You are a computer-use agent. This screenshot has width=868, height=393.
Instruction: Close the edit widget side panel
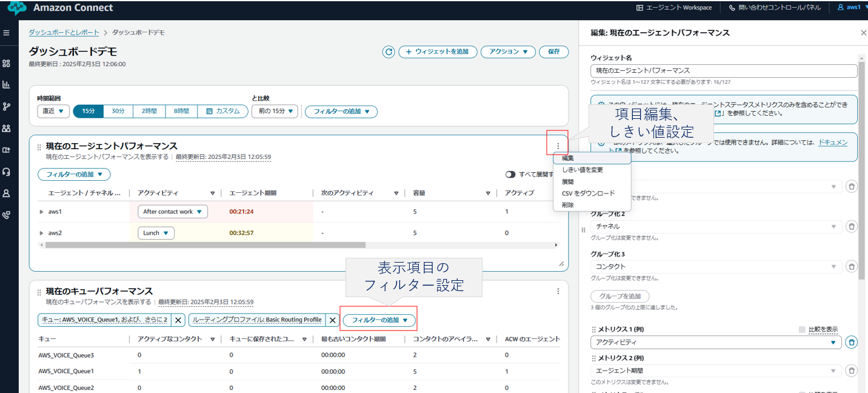click(864, 33)
